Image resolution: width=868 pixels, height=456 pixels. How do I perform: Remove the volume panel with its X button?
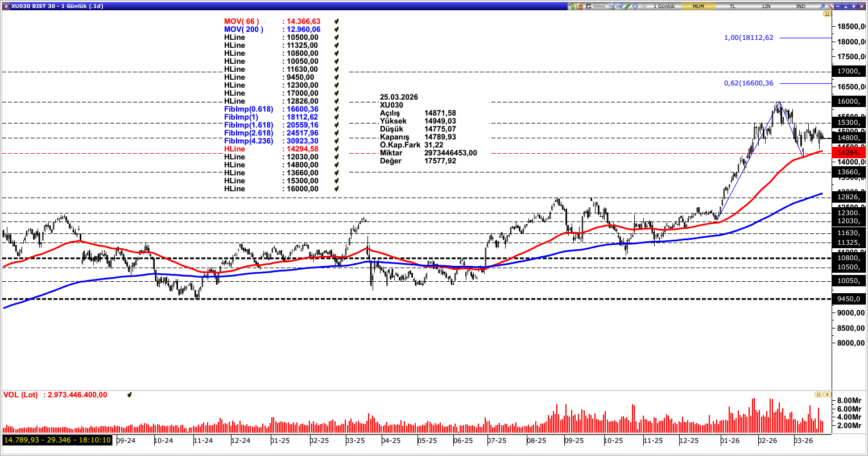click(x=827, y=395)
